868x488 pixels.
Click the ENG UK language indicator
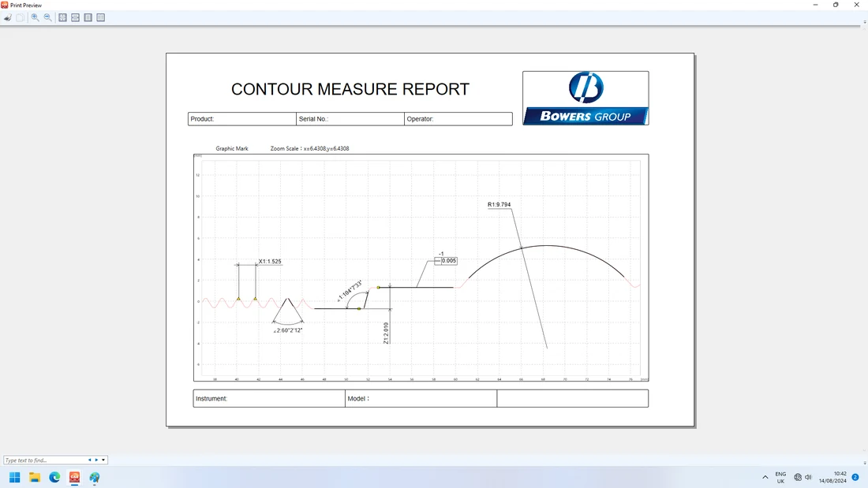point(780,478)
